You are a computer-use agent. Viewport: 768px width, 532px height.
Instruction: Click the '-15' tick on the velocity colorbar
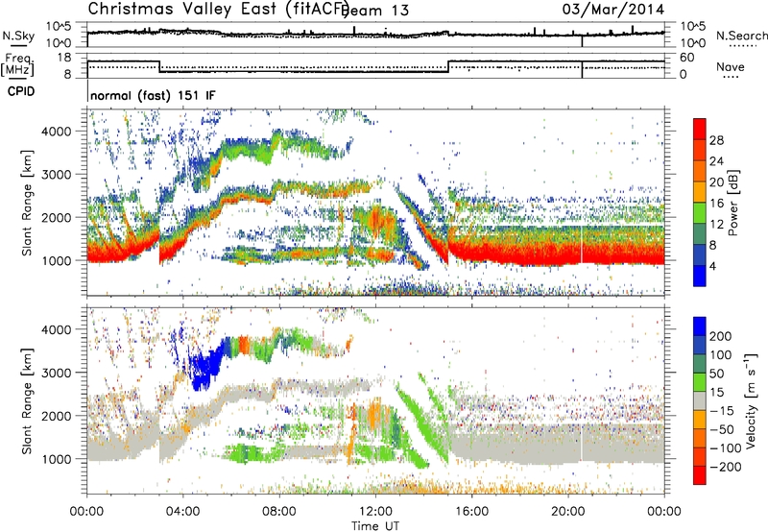pos(722,411)
